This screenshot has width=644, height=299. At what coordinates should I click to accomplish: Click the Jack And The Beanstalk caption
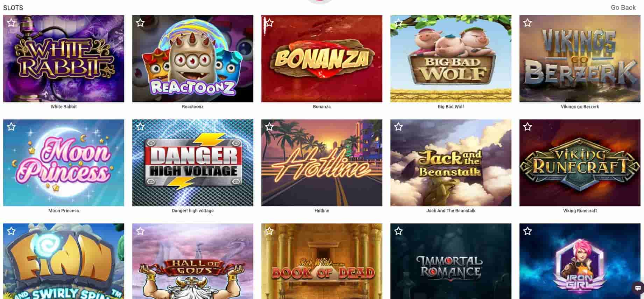pos(451,210)
